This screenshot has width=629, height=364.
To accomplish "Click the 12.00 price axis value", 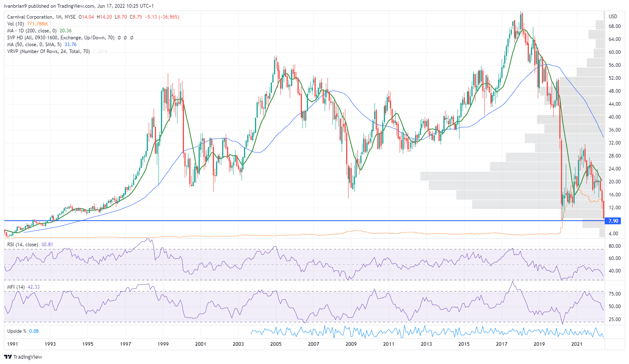I will click(614, 208).
